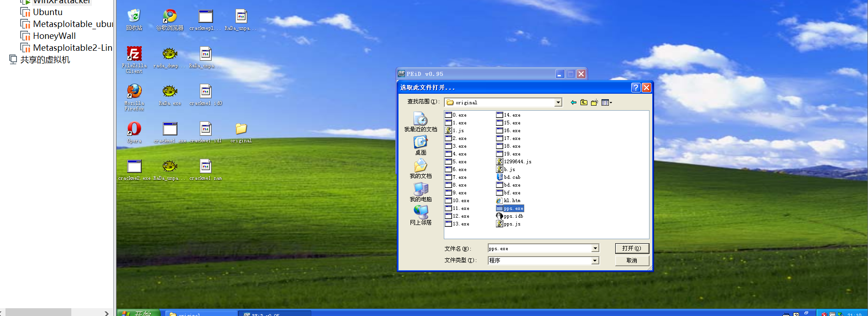The height and width of the screenshot is (316, 868).
Task: Expand the 查找范围 folder dropdown
Action: click(558, 102)
